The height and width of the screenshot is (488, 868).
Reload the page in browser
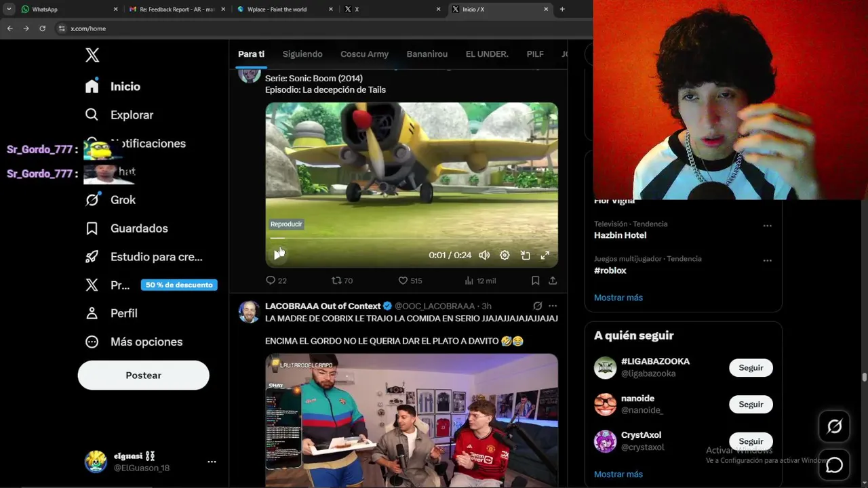[x=42, y=28]
